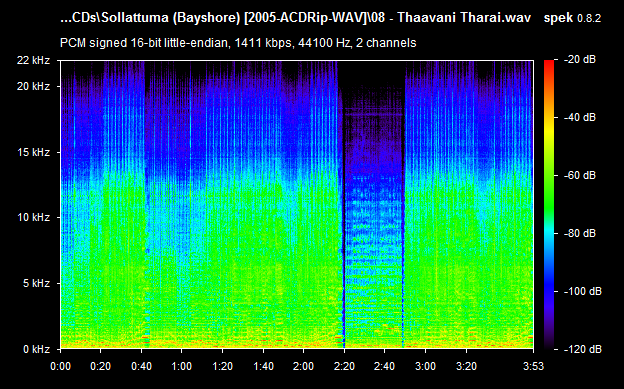Click the 1:00 time axis label
This screenshot has height=389, width=624.
coord(182,366)
